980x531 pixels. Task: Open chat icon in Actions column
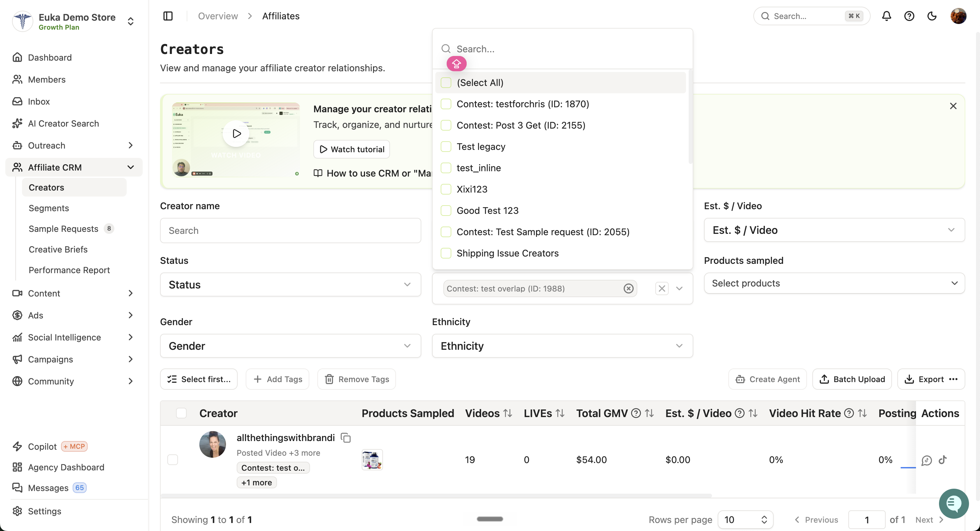coord(926,460)
